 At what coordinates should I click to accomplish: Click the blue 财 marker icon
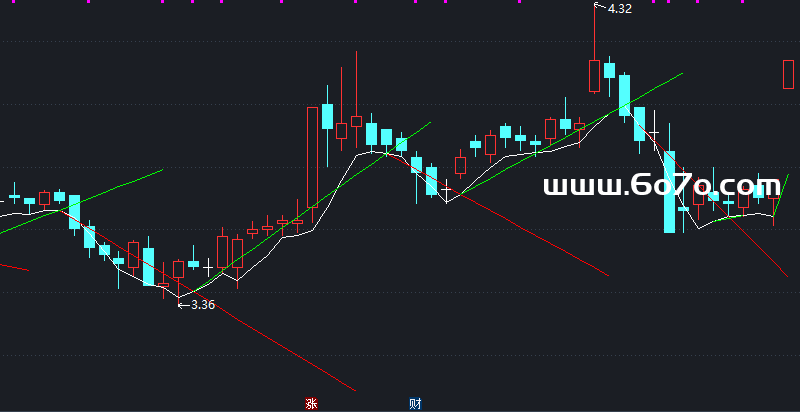(x=415, y=404)
